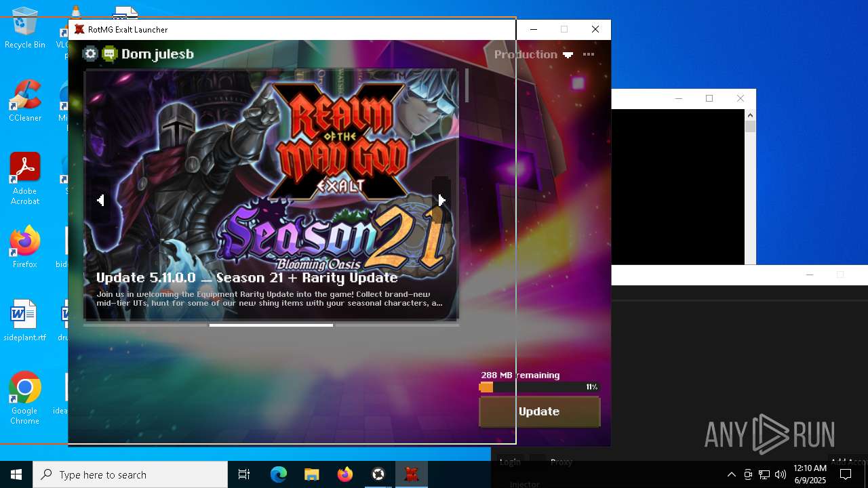Click scroll-up arrow in console window scrollbar
The height and width of the screenshot is (488, 868).
750,115
